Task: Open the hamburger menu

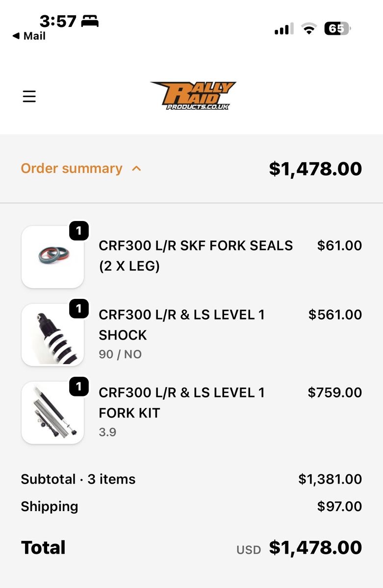Action: point(29,97)
